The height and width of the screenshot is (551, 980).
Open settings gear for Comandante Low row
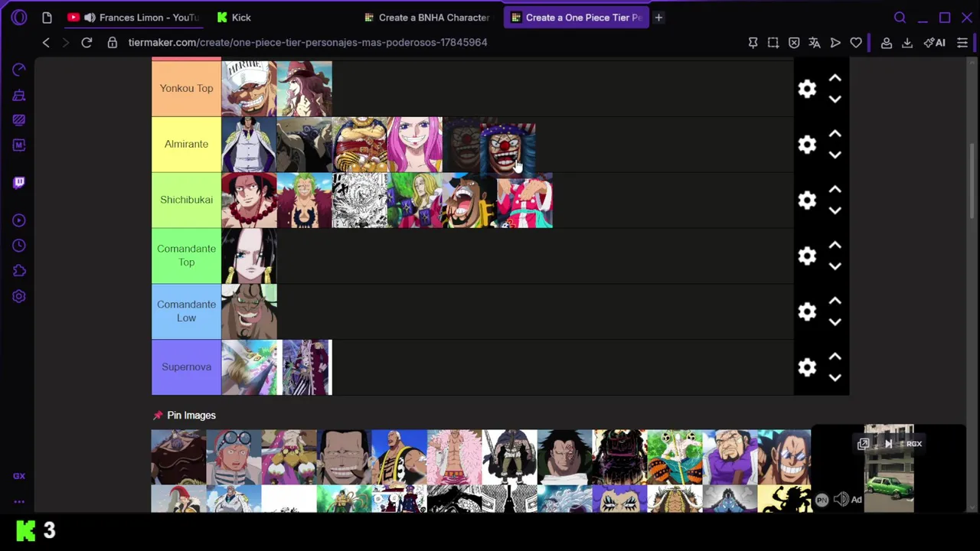point(807,311)
